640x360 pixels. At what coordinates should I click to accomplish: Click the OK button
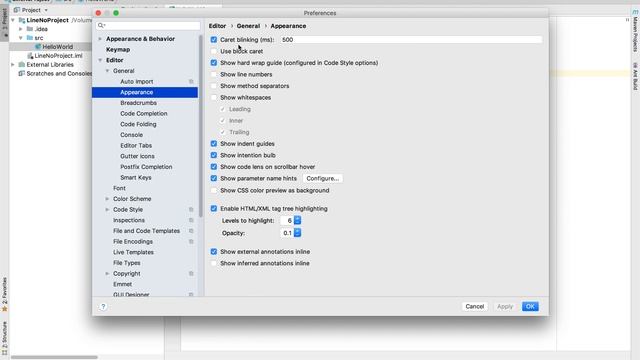[530, 307]
